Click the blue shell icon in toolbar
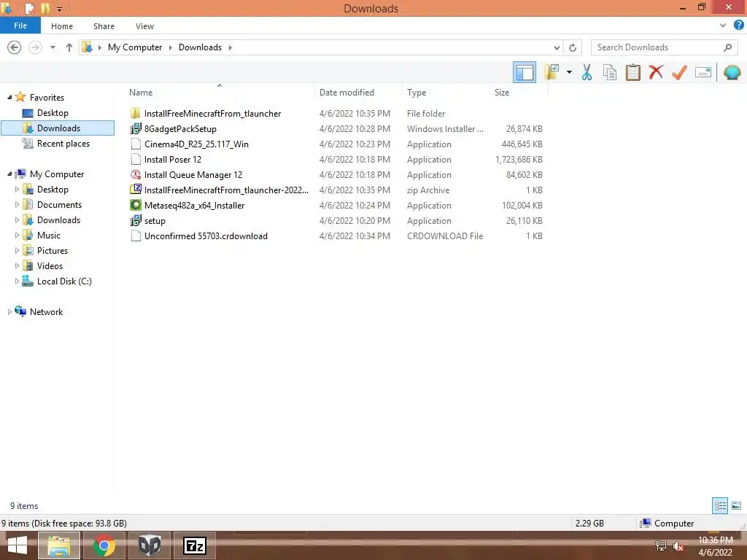 pyautogui.click(x=732, y=72)
